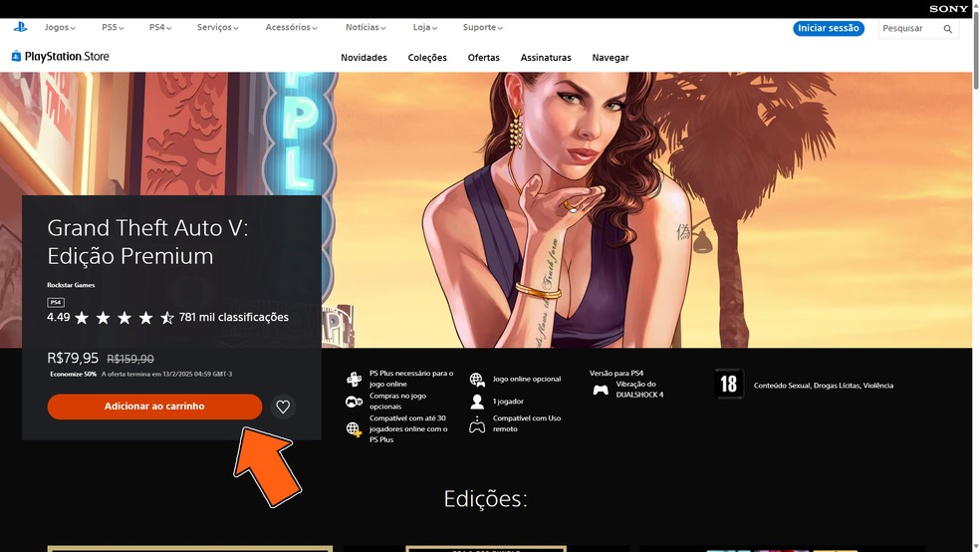Click the Jogo online opcional text
This screenshot has width=980, height=552.
(x=526, y=379)
